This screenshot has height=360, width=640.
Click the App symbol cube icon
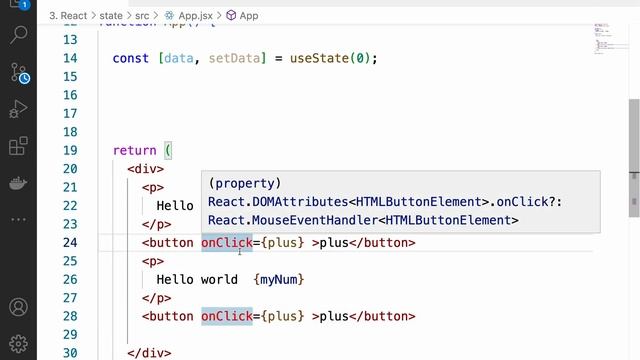click(x=231, y=16)
